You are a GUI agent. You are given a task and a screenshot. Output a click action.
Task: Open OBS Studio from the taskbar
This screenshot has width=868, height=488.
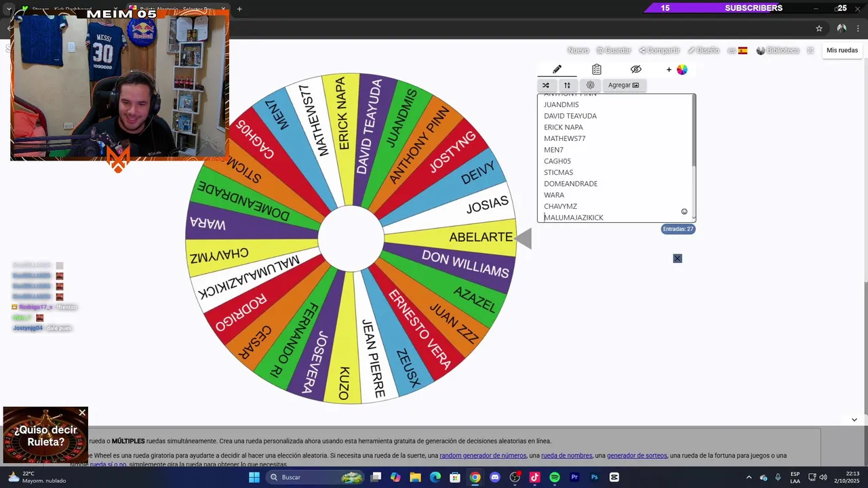click(x=515, y=477)
